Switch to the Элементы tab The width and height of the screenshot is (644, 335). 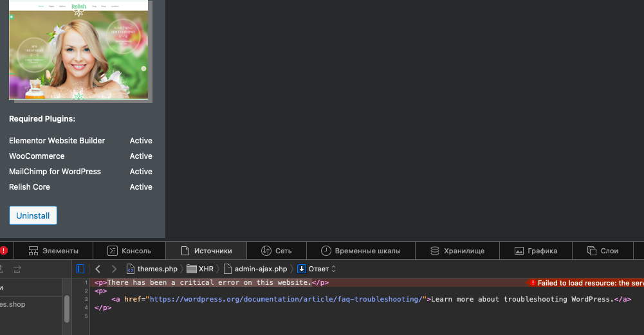tap(53, 251)
